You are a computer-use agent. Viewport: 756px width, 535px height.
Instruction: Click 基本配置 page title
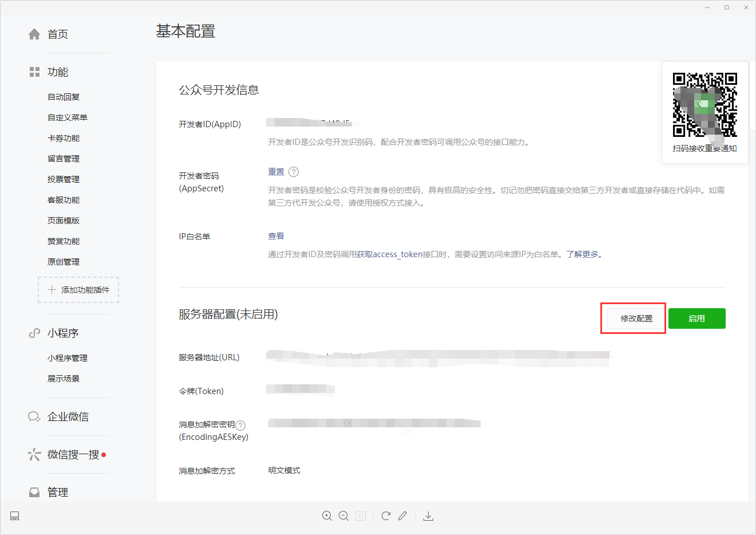(186, 32)
